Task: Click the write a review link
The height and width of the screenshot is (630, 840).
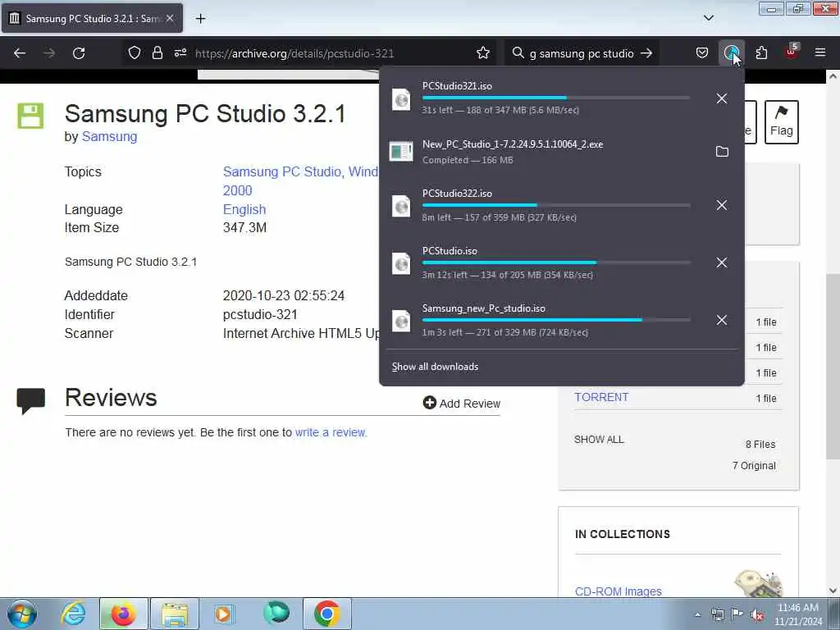Action: [x=331, y=432]
